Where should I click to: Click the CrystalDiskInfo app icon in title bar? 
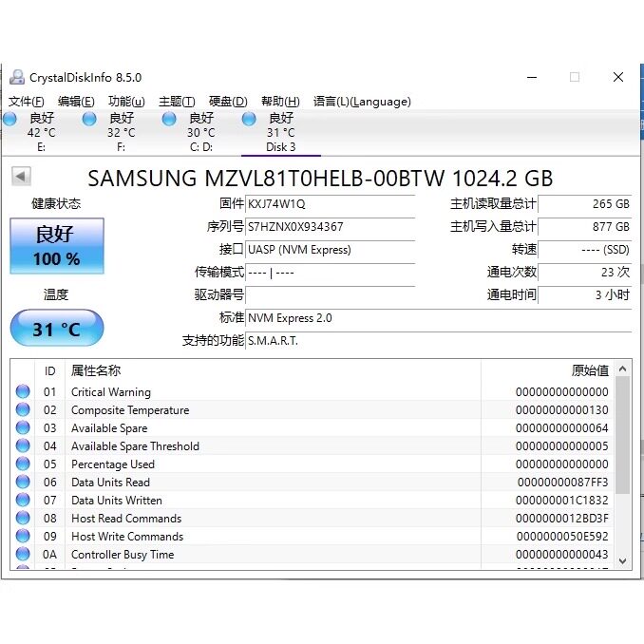point(17,77)
